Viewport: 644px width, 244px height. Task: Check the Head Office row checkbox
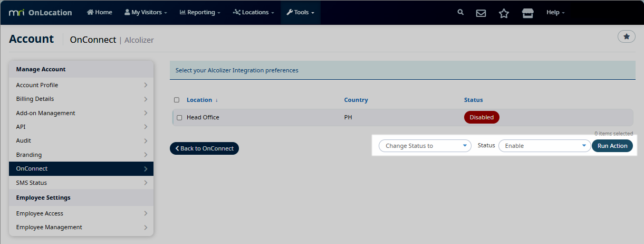coord(179,117)
